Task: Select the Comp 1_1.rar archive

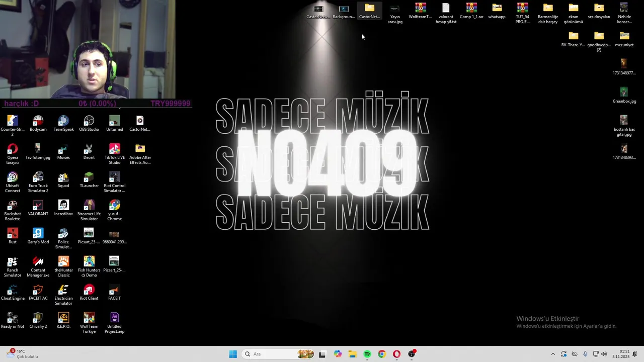Action: [x=471, y=11]
